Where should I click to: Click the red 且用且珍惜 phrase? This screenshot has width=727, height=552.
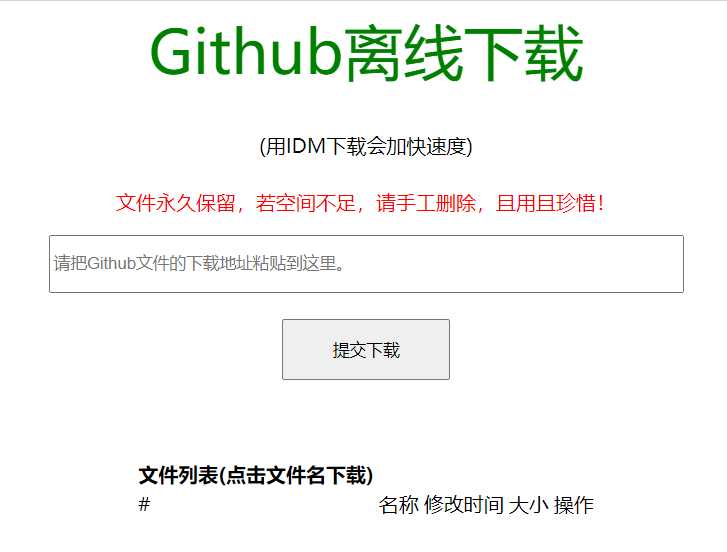[546, 203]
